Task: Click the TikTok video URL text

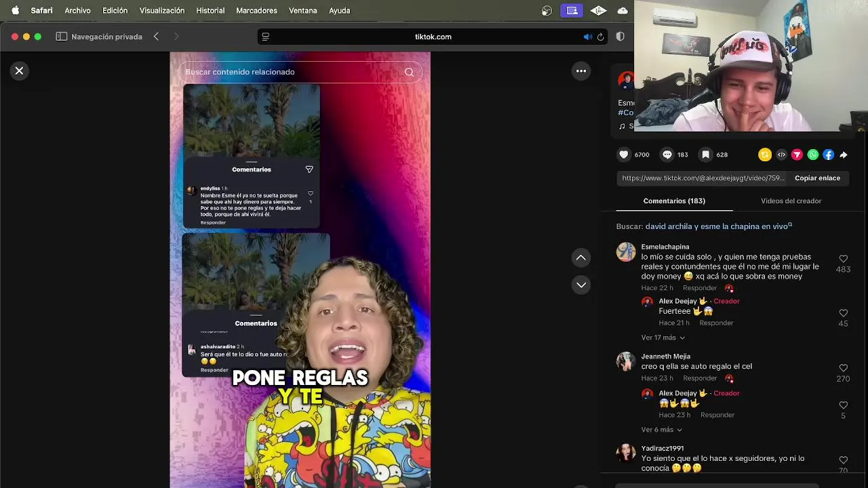Action: (x=703, y=178)
